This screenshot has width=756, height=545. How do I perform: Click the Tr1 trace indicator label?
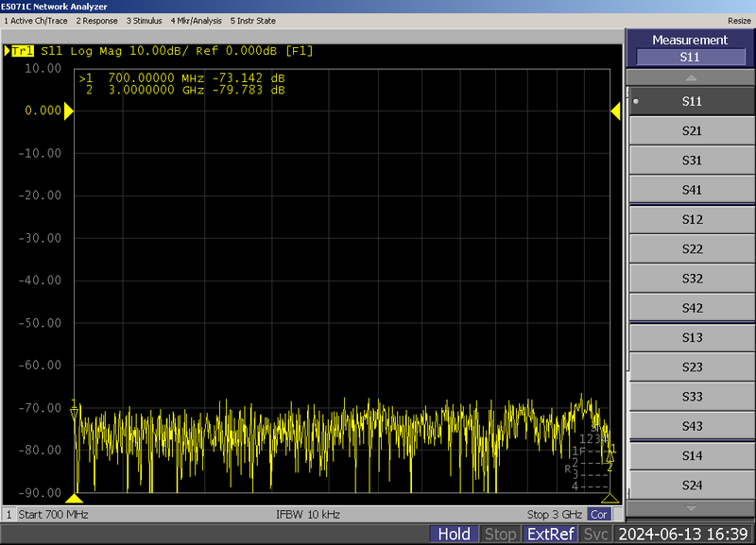click(24, 51)
